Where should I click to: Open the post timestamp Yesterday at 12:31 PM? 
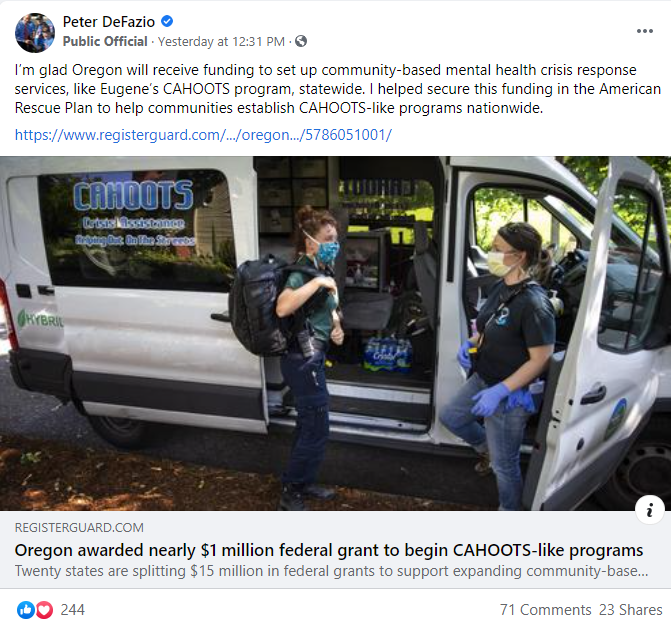click(221, 41)
